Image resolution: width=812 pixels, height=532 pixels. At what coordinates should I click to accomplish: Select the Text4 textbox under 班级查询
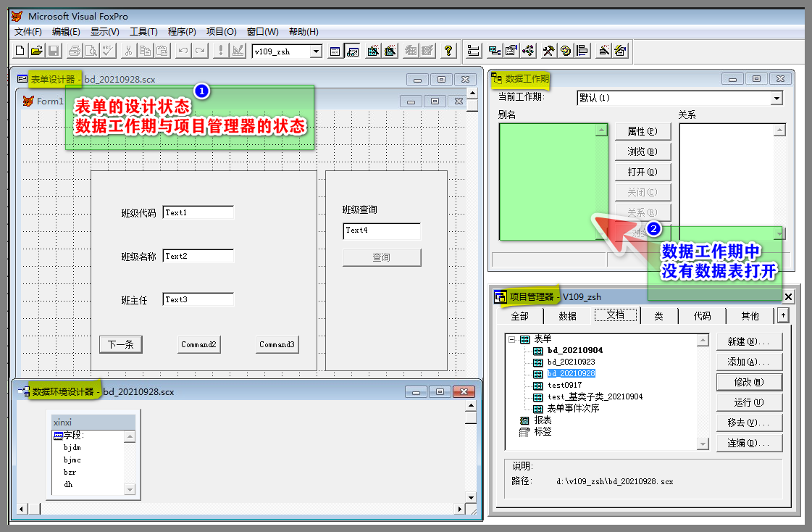coord(382,231)
